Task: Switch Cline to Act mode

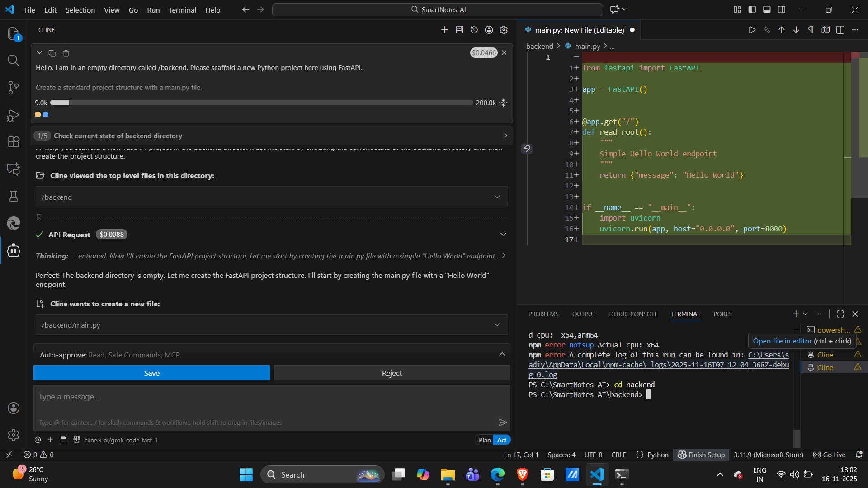Action: point(502,440)
